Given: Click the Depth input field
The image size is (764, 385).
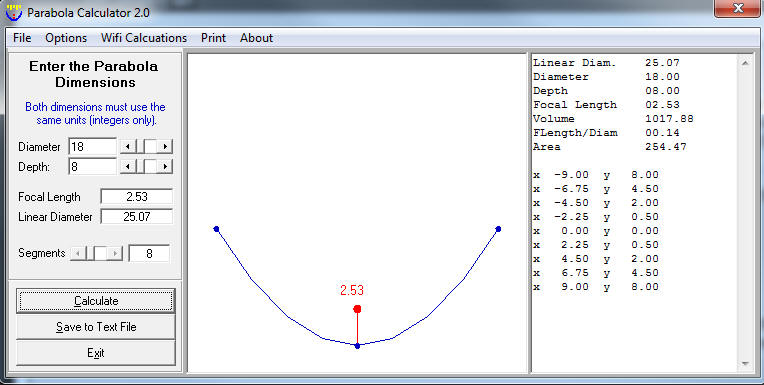Looking at the screenshot, I should click(x=93, y=167).
